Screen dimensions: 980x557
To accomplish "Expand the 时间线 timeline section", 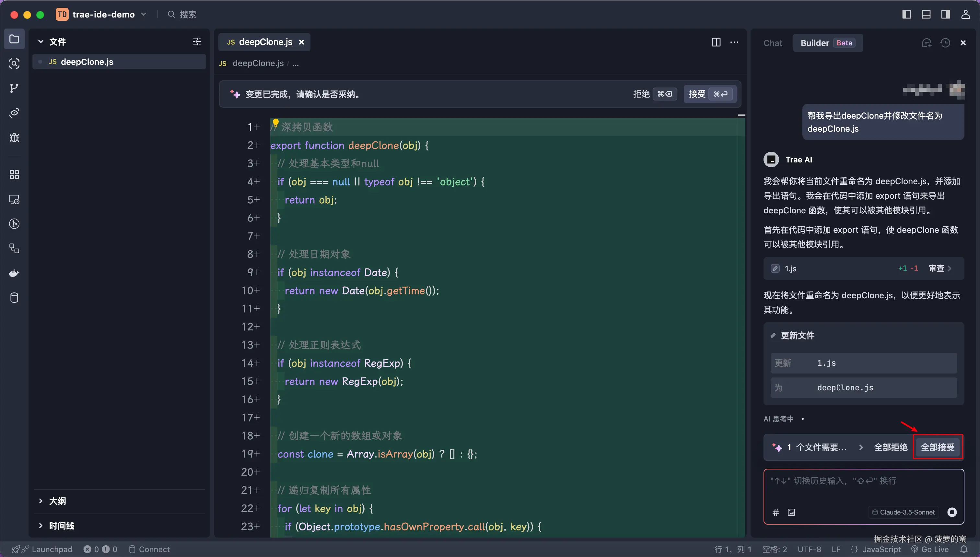I will (x=61, y=526).
